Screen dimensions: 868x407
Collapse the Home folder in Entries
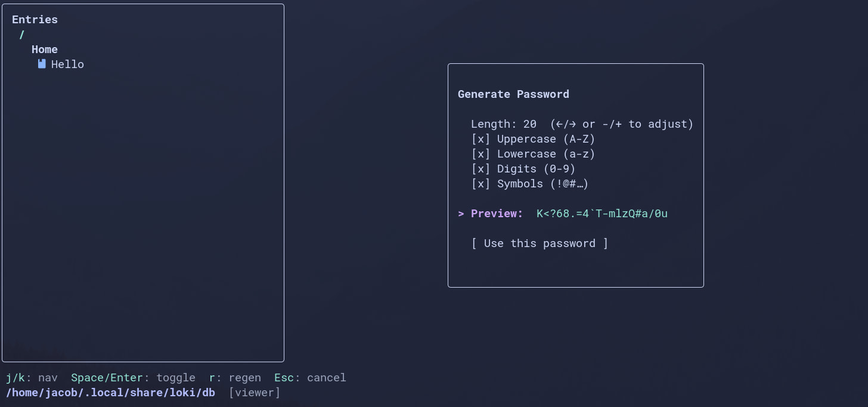tap(45, 50)
